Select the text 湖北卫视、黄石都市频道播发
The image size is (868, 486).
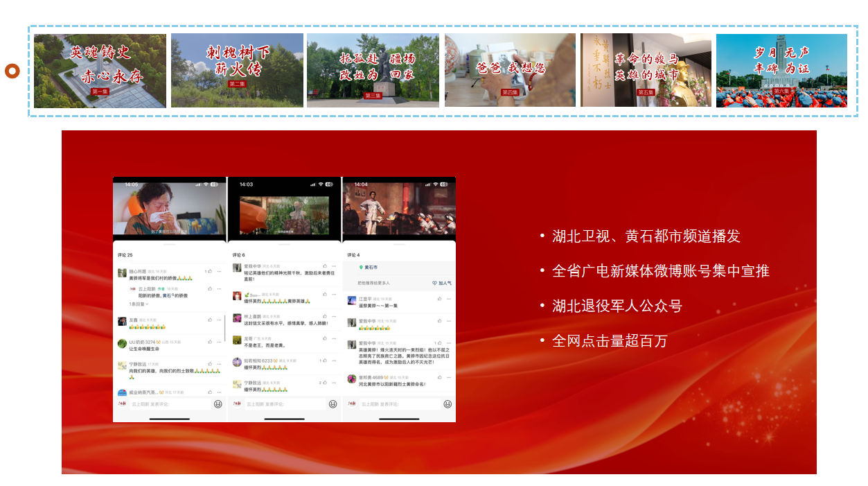[646, 236]
